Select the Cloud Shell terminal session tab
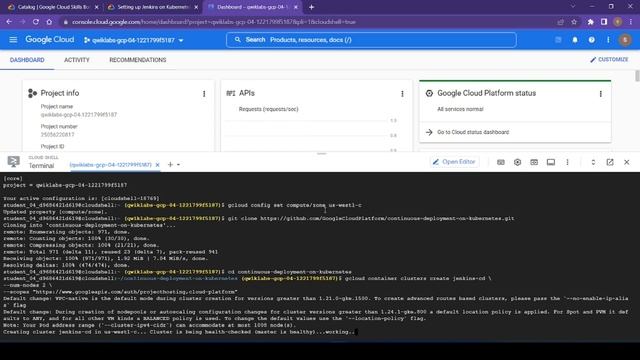Image resolution: width=640 pixels, height=360 pixels. point(110,165)
